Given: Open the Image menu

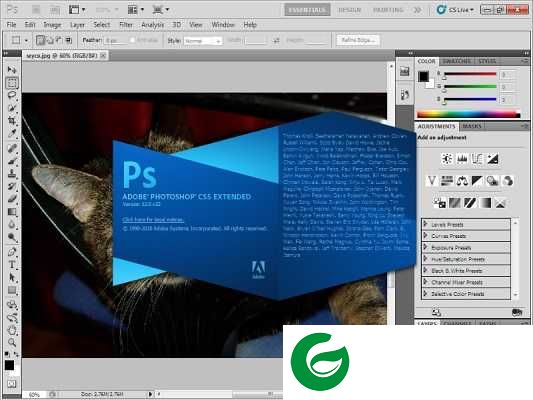Looking at the screenshot, I should tap(52, 25).
